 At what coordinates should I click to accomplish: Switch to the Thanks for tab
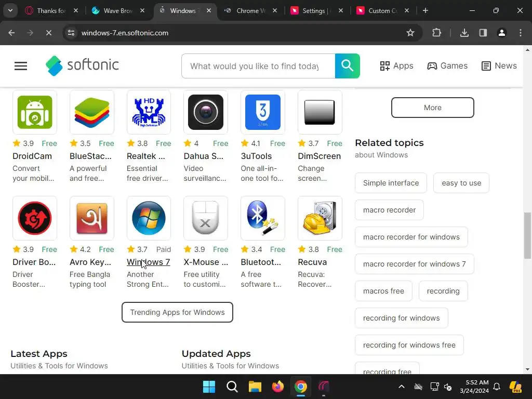point(51,10)
